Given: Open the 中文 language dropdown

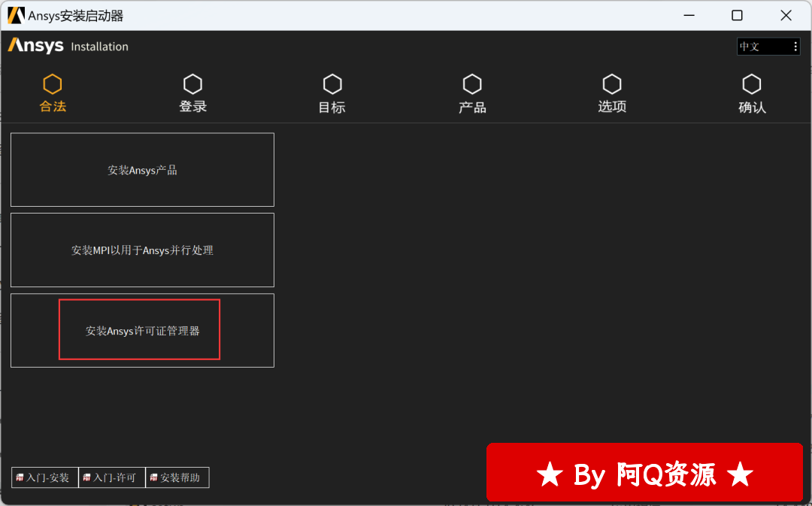Looking at the screenshot, I should coord(768,47).
